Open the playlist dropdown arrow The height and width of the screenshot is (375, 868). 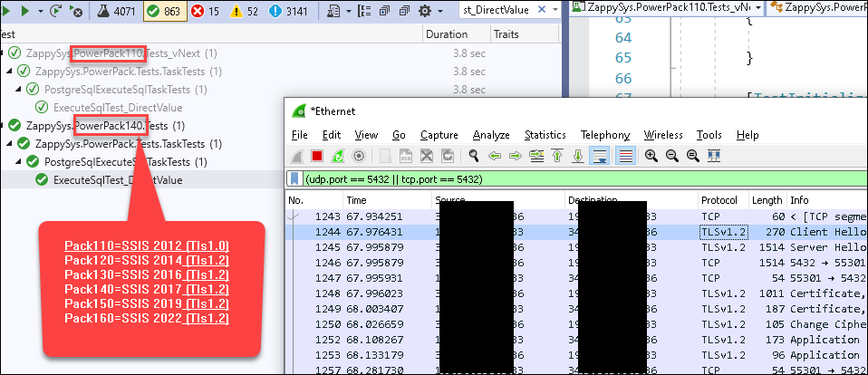348,11
